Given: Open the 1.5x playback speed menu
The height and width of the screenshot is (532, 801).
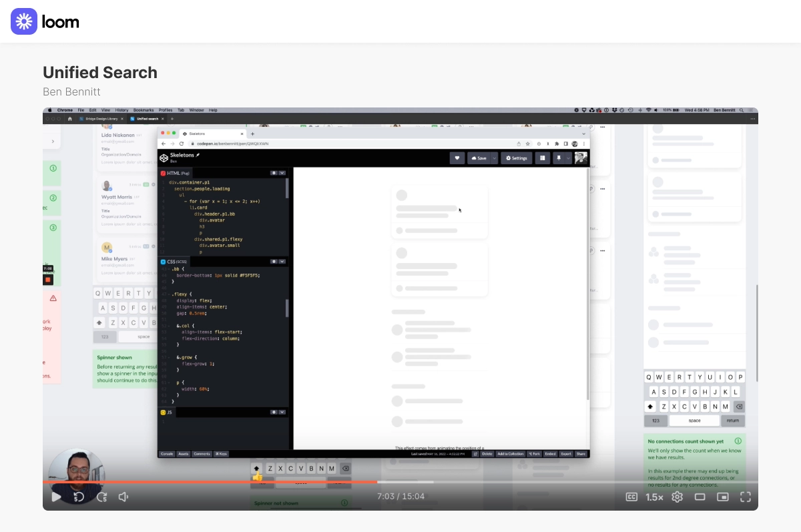Looking at the screenshot, I should (x=654, y=497).
